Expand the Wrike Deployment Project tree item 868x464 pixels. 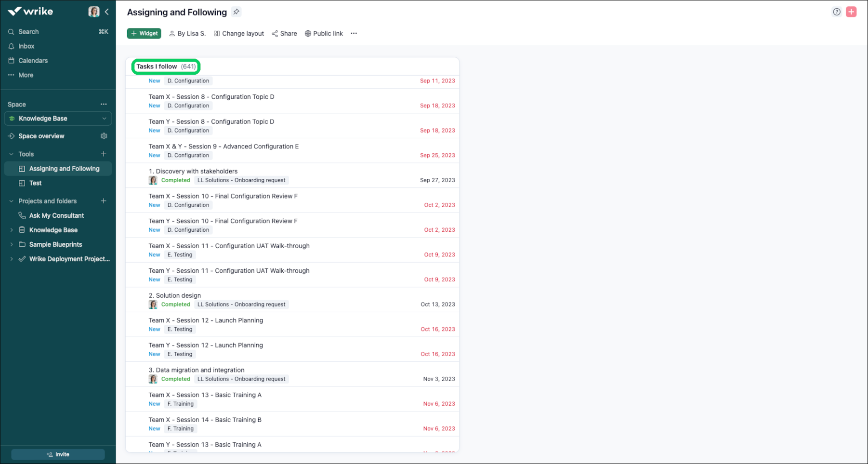(12, 259)
